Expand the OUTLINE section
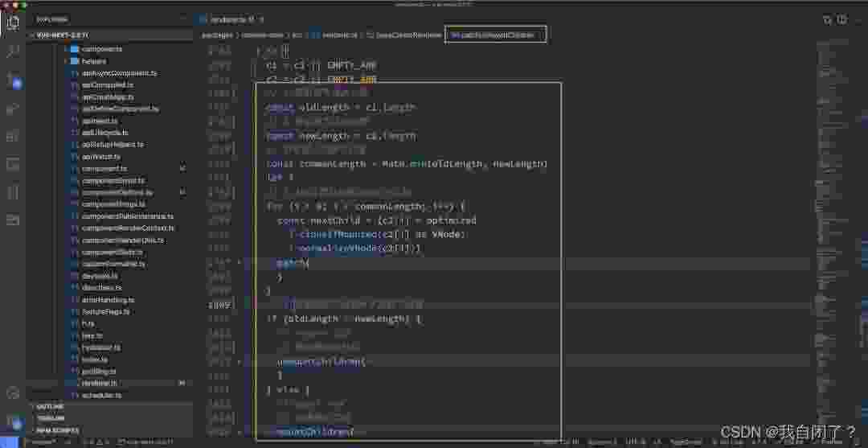Screen dimensions: 868x448 (x=109, y=406)
